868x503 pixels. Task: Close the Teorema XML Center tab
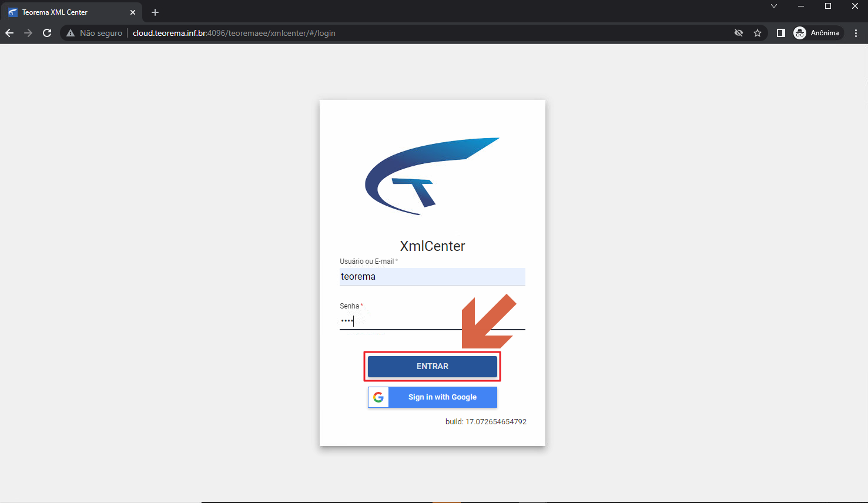pos(133,12)
